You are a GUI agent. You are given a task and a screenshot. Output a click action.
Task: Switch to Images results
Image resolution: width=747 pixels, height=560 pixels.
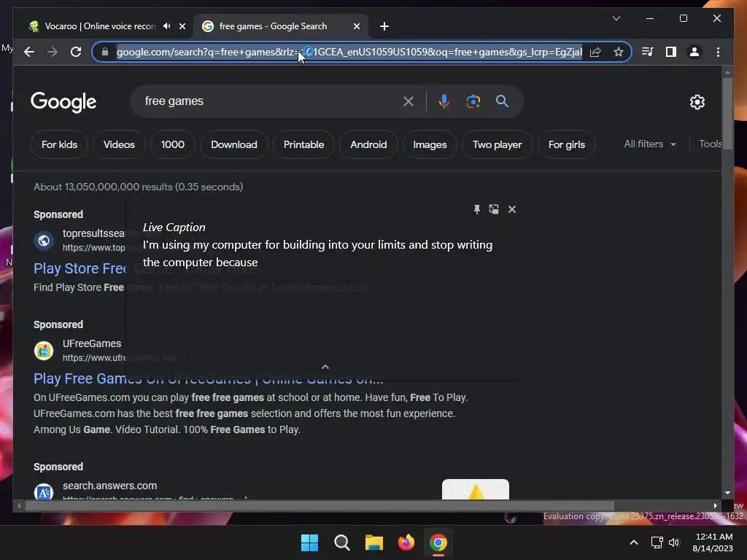point(430,144)
